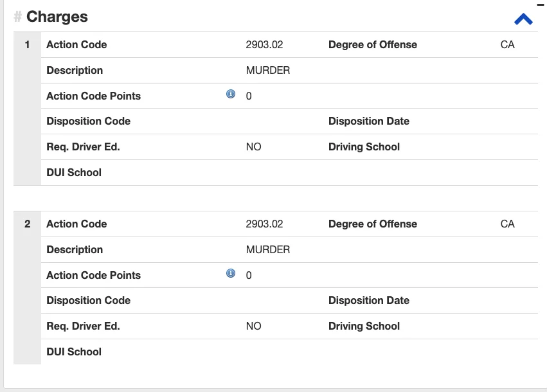Click Disposition Code label in charge 2
547x392 pixels.
[88, 301]
